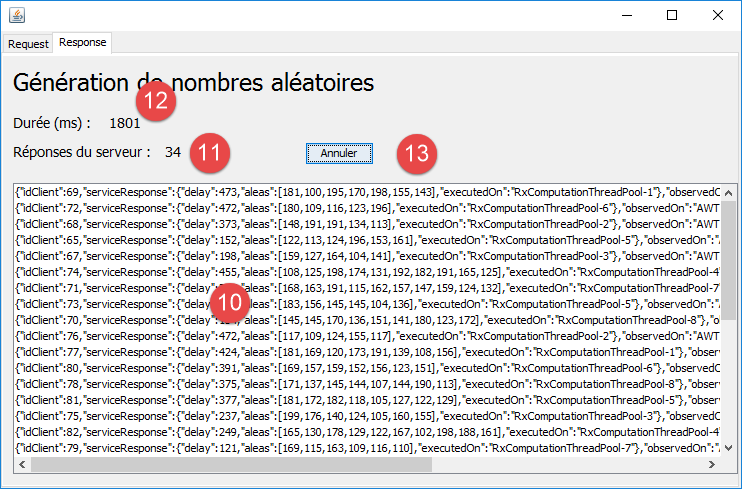The height and width of the screenshot is (489, 742).
Task: Click the Java icon in title bar
Action: tap(17, 15)
